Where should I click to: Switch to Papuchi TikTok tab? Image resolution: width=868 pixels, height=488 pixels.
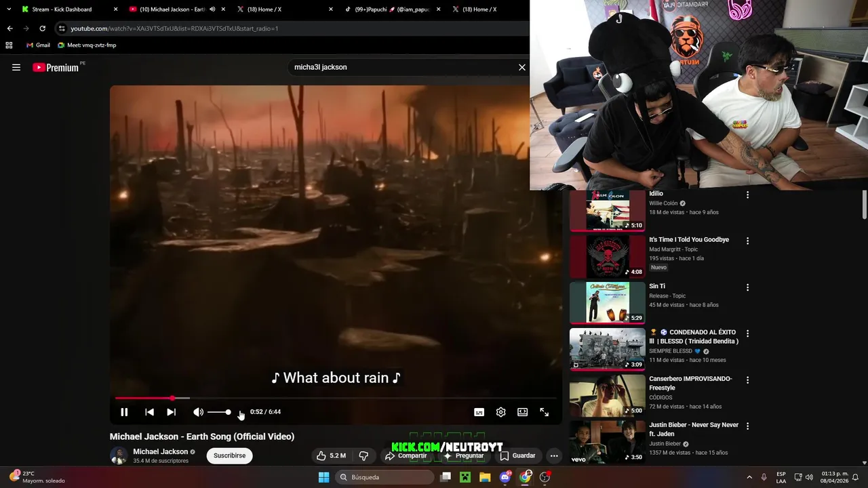pyautogui.click(x=393, y=9)
